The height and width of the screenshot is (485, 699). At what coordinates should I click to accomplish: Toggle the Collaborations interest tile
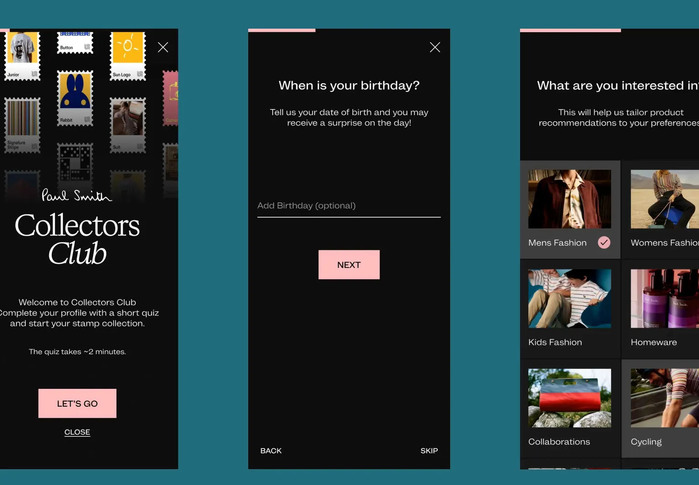pyautogui.click(x=569, y=407)
